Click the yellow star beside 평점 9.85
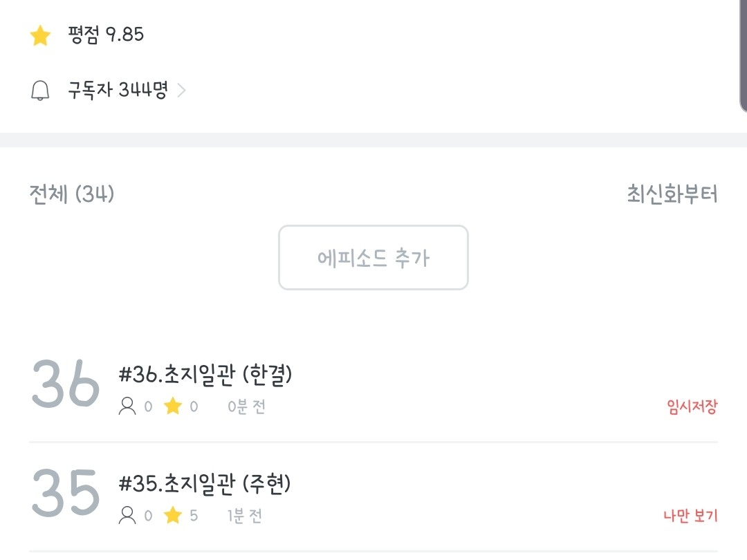 pyautogui.click(x=41, y=36)
